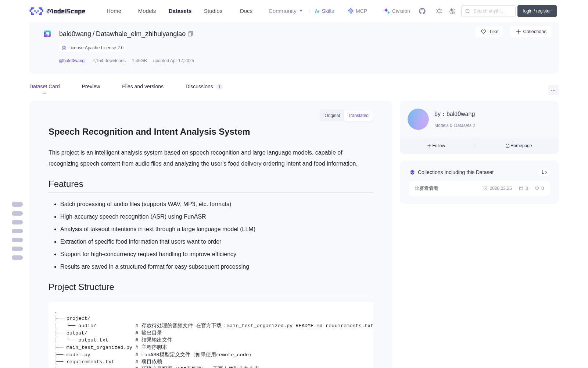Click the plus icon on Collections
The width and height of the screenshot is (588, 368).
519,32
